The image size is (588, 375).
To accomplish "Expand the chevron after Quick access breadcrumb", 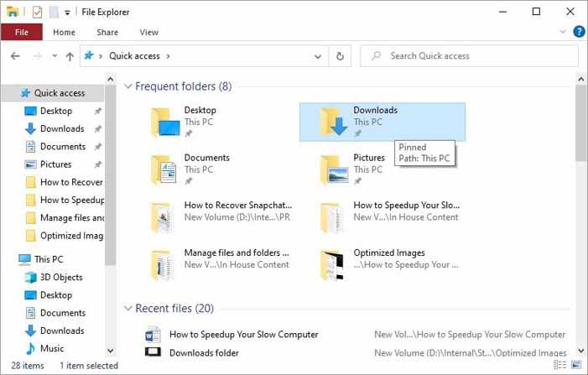I will coord(168,56).
